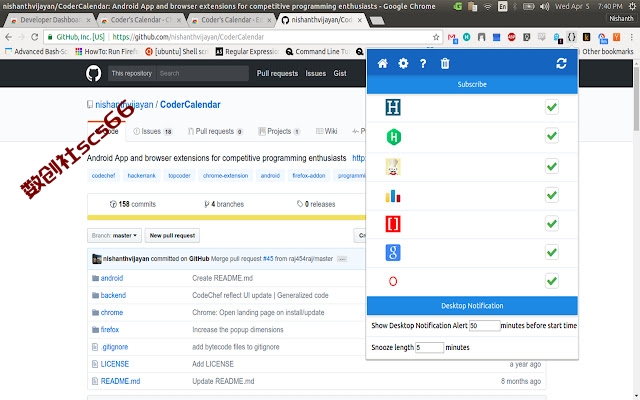Toggle the TopCoder brackets subscription checkbox

[x=552, y=224]
